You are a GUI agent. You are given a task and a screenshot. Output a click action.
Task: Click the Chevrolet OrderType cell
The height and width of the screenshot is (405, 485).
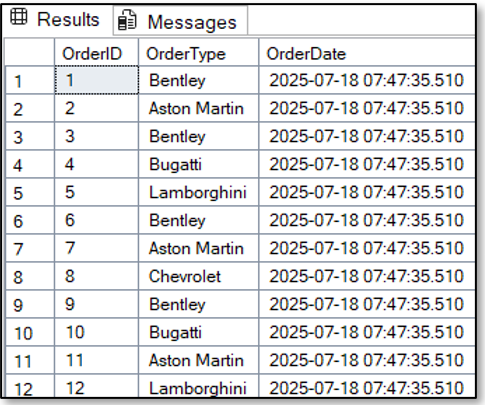(x=198, y=276)
